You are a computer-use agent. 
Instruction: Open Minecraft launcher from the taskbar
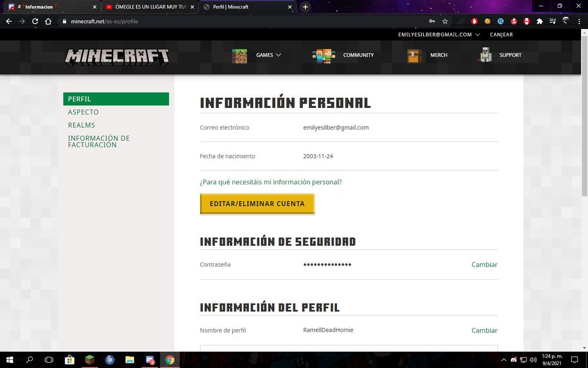tap(90, 360)
